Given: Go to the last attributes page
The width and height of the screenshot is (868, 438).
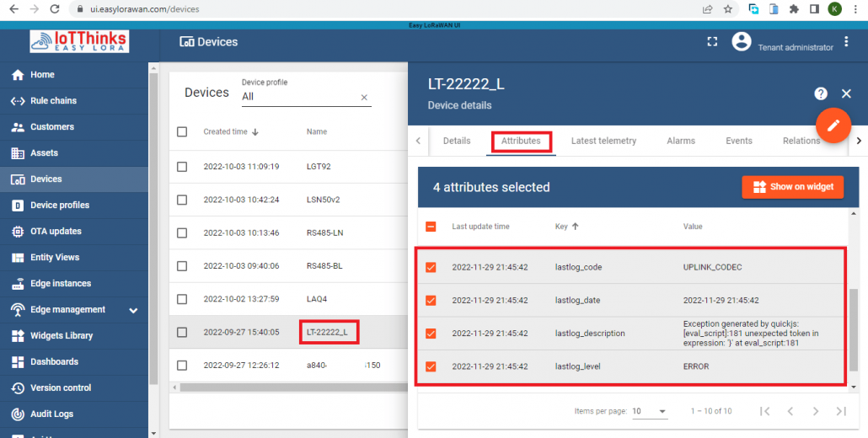Looking at the screenshot, I should [841, 411].
